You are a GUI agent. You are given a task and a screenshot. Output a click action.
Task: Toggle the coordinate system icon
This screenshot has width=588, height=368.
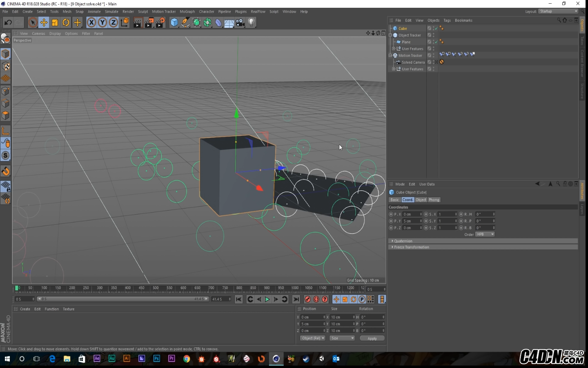(125, 22)
